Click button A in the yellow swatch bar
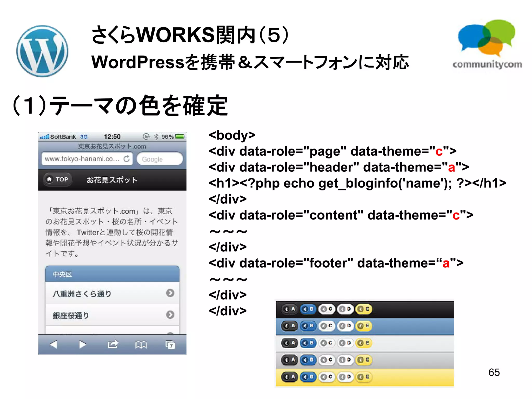 click(x=290, y=377)
